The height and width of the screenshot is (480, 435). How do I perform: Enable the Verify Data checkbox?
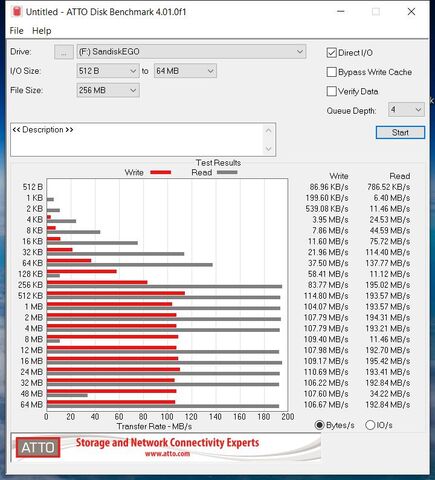(332, 91)
